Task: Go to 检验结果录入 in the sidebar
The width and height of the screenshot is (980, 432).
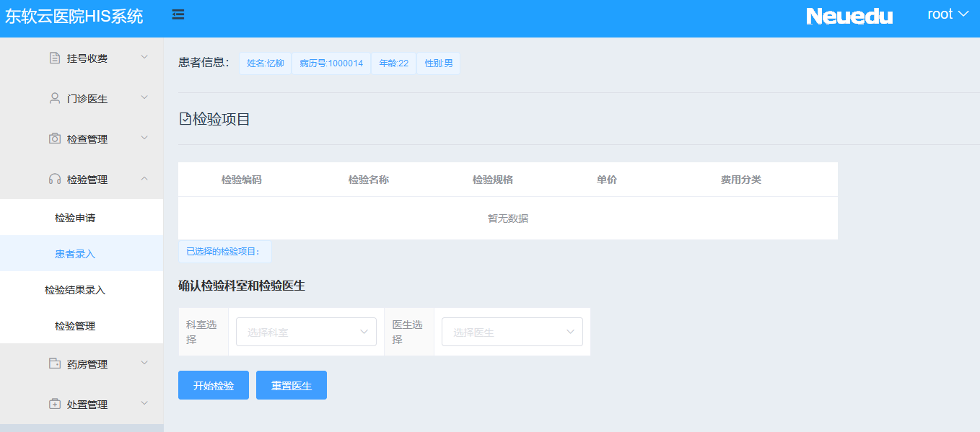Action: (x=82, y=289)
